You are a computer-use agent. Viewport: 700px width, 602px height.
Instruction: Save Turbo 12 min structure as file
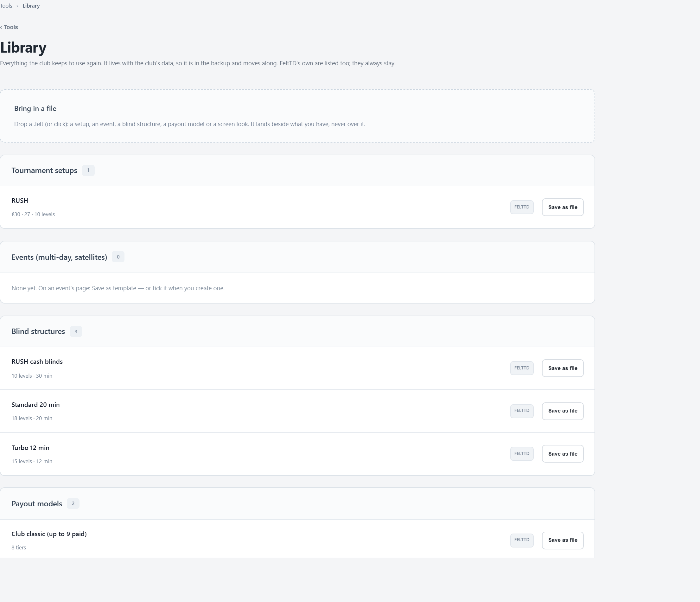[563, 454]
